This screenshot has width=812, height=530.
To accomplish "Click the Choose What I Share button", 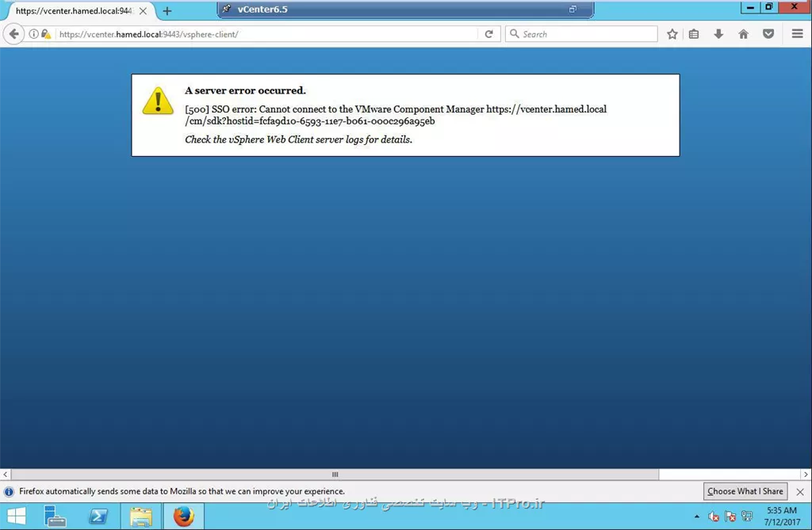I will [x=745, y=491].
